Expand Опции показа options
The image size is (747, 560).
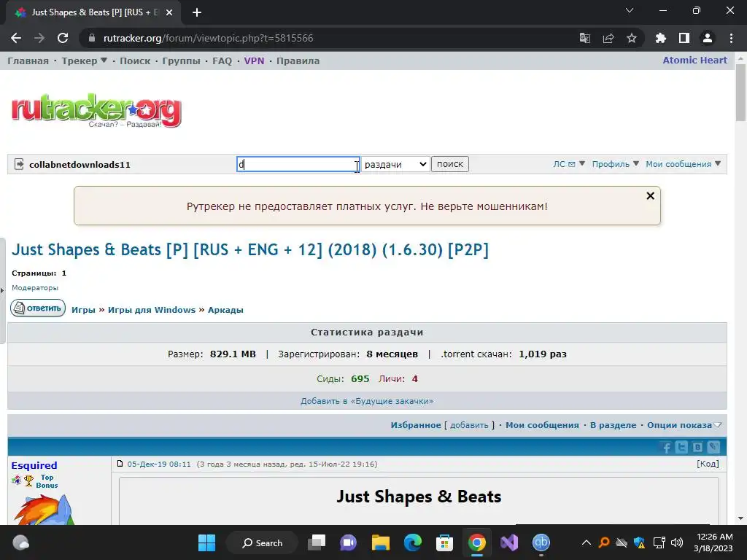tap(684, 425)
